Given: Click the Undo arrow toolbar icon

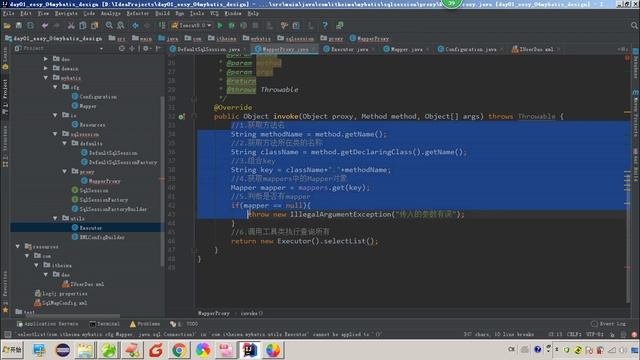Looking at the screenshot, I should click(x=45, y=26).
